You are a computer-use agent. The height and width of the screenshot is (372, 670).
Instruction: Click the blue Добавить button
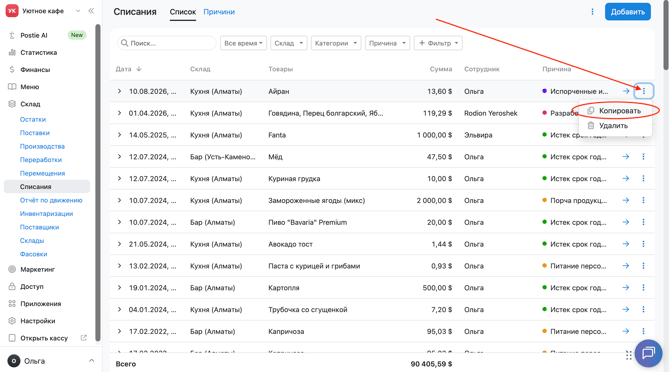point(628,12)
